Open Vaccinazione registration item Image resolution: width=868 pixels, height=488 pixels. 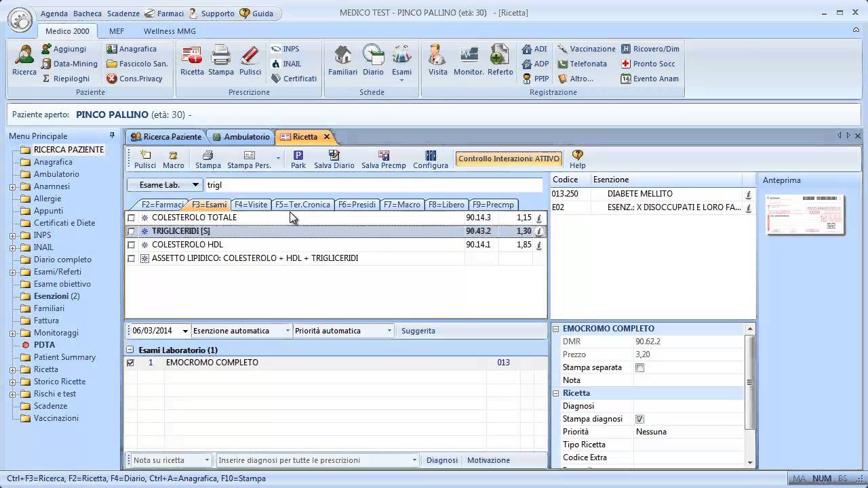pyautogui.click(x=587, y=49)
